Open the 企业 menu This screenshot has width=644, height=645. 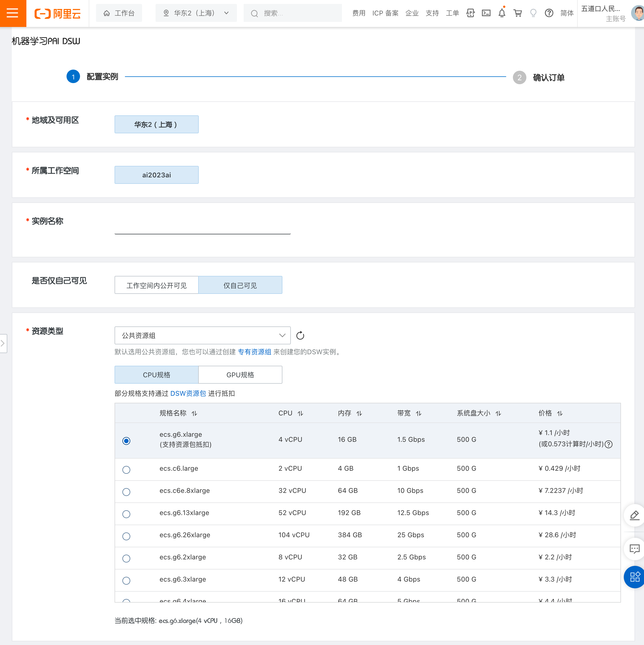[x=412, y=13]
